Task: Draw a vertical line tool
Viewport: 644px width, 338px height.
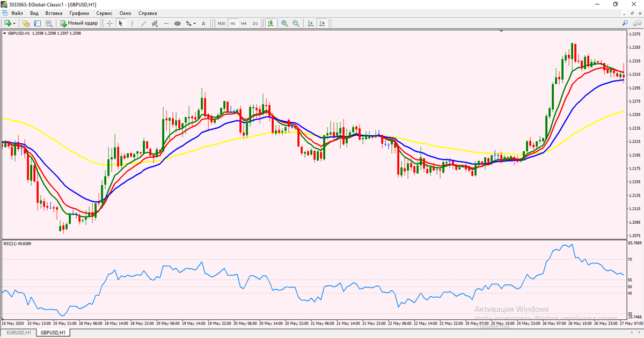Action: point(132,23)
